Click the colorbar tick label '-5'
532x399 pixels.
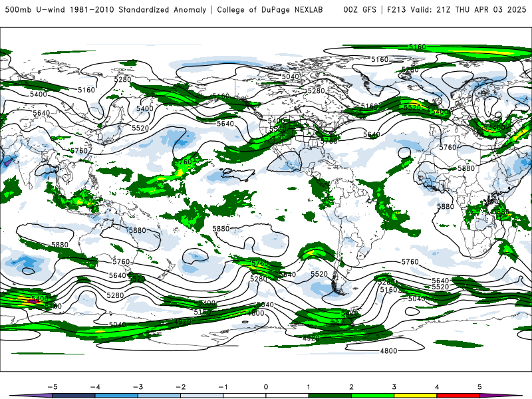[x=53, y=387]
